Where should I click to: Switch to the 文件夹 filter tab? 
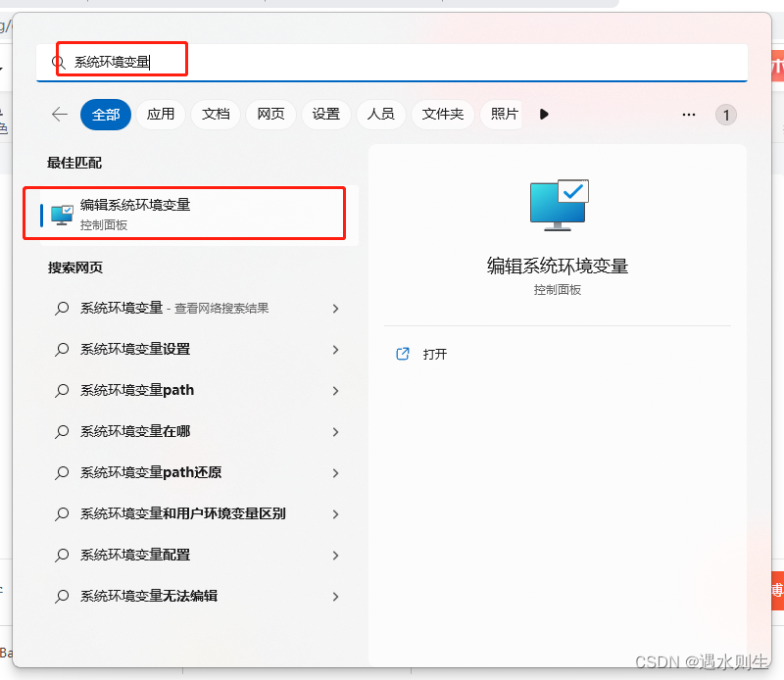point(443,115)
